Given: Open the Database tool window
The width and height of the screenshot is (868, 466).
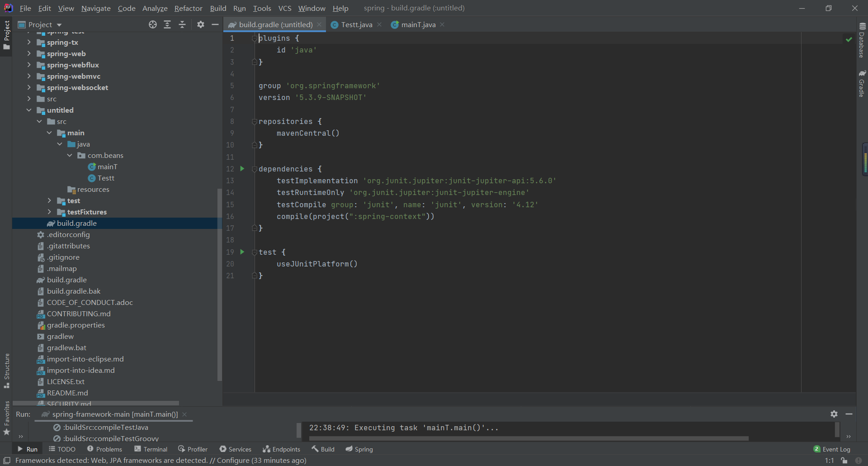Looking at the screenshot, I should coord(862,40).
